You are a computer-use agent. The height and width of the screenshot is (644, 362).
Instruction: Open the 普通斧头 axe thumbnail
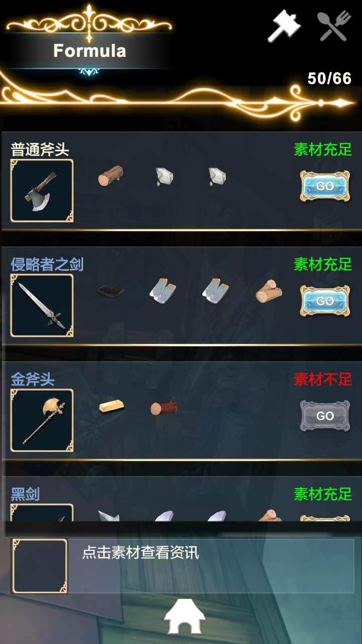click(x=42, y=191)
